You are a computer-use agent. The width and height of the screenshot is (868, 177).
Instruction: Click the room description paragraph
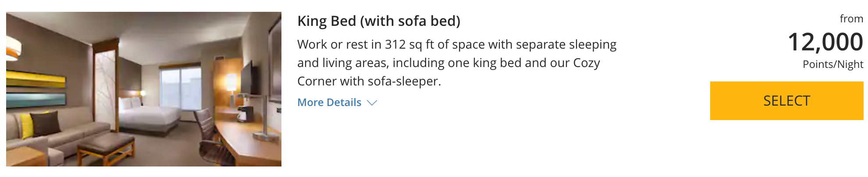457,63
